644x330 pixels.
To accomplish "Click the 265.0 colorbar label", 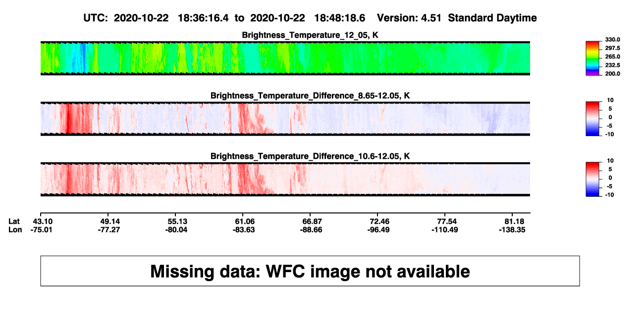I will coord(613,57).
